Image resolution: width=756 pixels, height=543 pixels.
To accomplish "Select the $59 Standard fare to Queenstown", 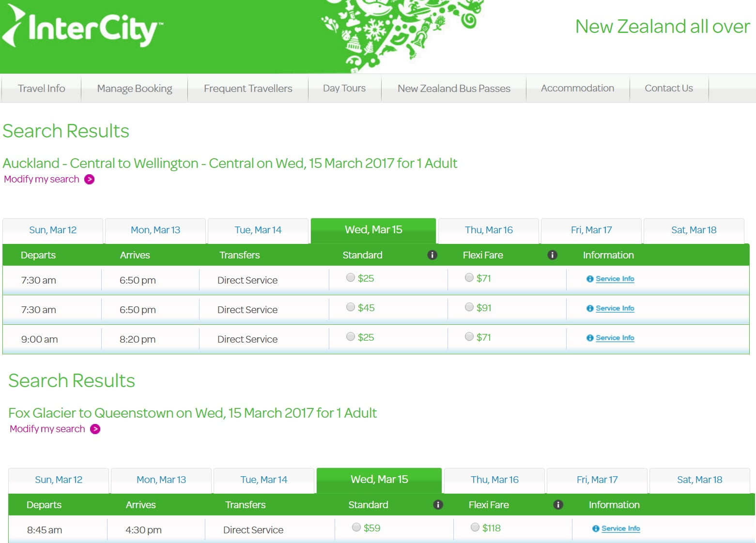I will click(x=356, y=527).
